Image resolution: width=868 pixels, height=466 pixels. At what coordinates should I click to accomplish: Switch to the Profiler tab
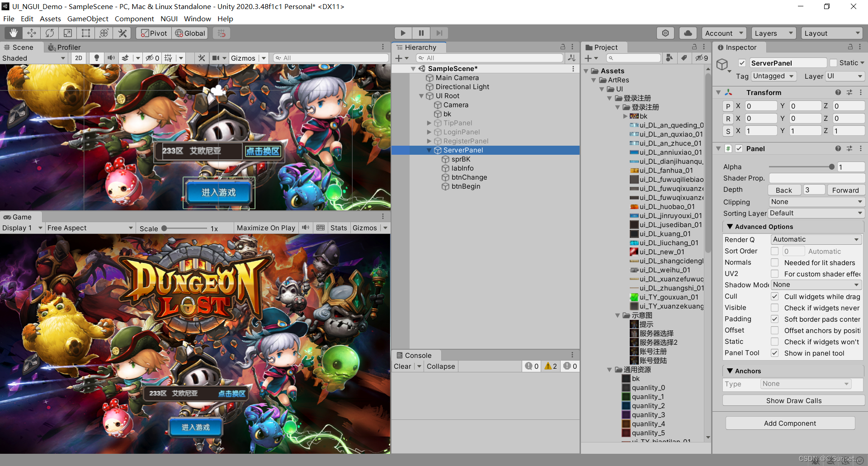coord(64,47)
